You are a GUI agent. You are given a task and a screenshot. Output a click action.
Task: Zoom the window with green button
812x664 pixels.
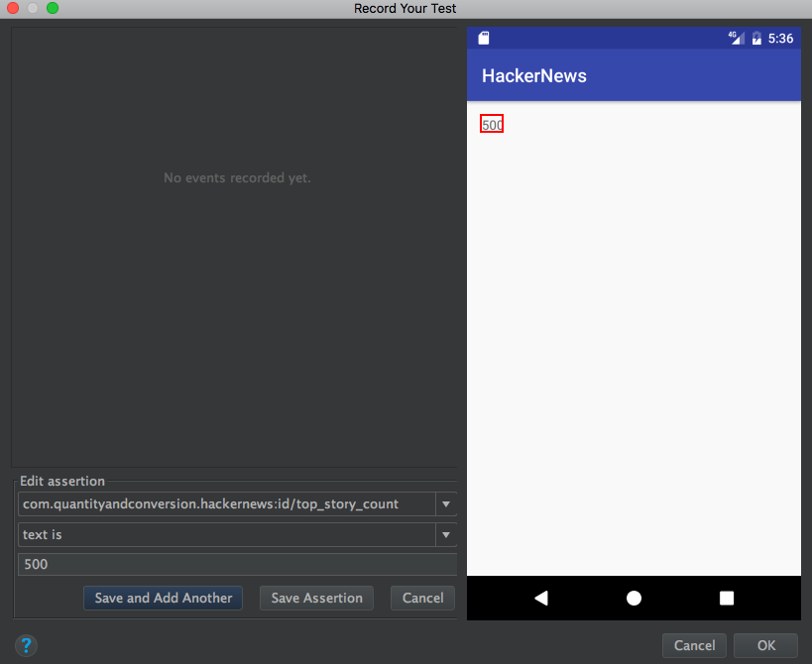53,8
